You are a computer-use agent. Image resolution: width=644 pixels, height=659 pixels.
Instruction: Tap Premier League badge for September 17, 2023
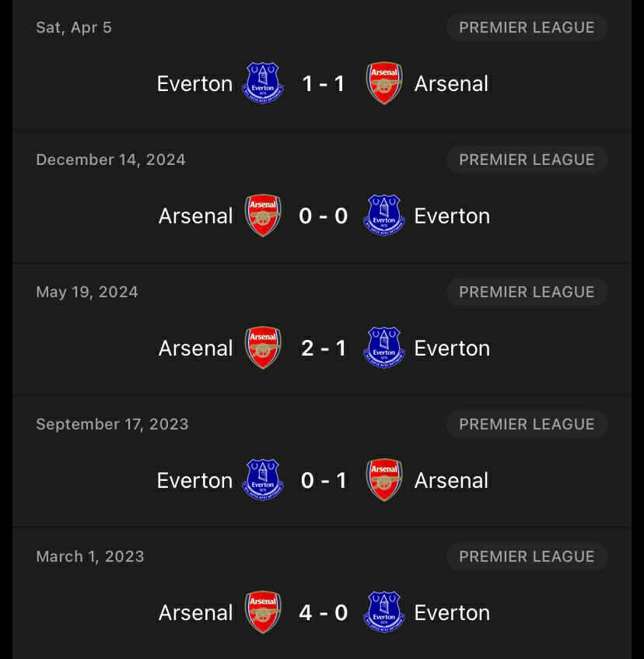pos(527,424)
